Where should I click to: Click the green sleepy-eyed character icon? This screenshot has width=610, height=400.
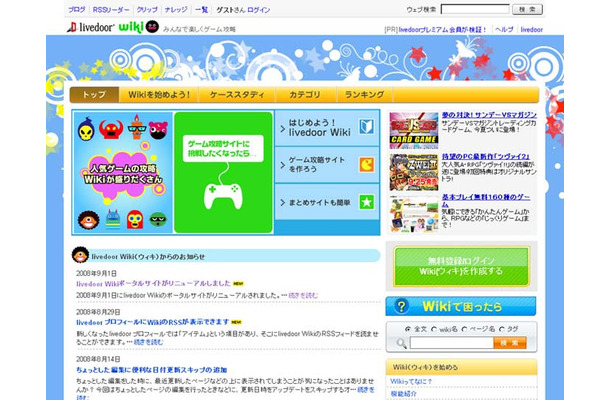(158, 220)
